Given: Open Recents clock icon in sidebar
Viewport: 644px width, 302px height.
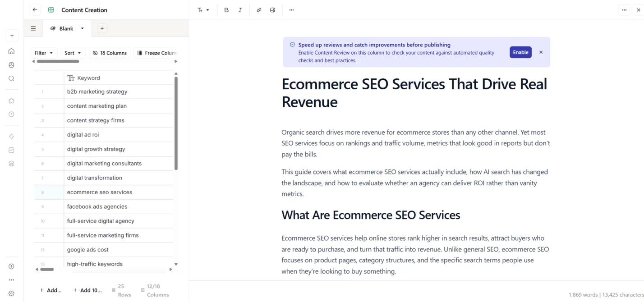Looking at the screenshot, I should pos(12,114).
